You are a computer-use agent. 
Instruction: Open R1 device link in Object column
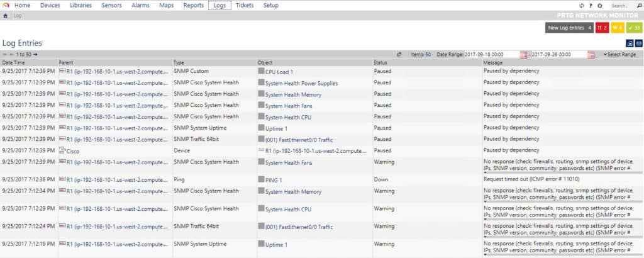click(316, 151)
